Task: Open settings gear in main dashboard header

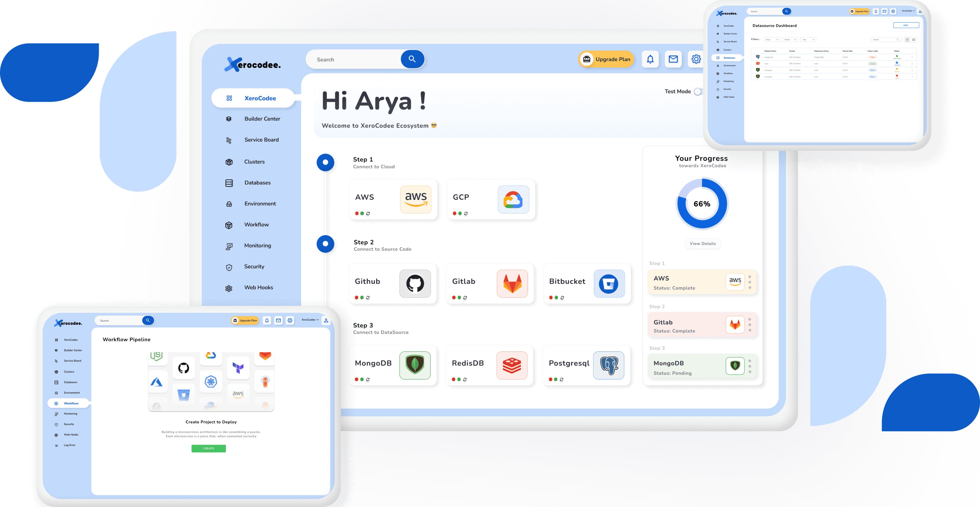Action: click(696, 59)
